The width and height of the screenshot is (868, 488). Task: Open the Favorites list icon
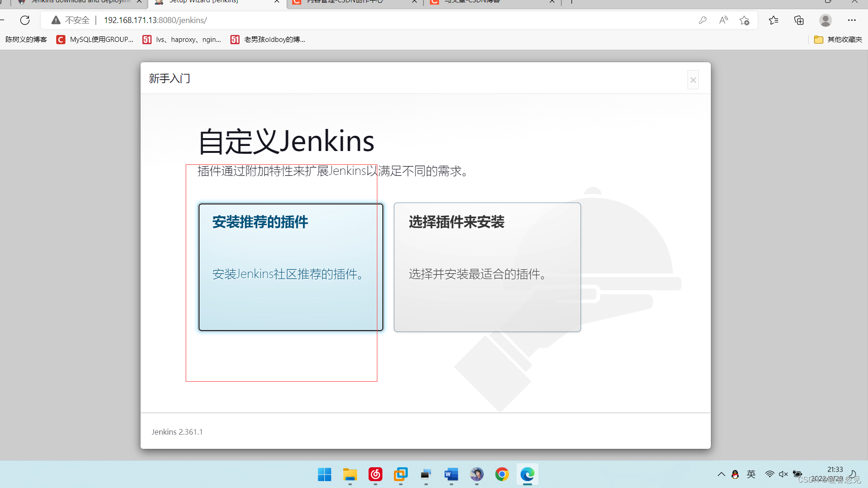tap(774, 20)
